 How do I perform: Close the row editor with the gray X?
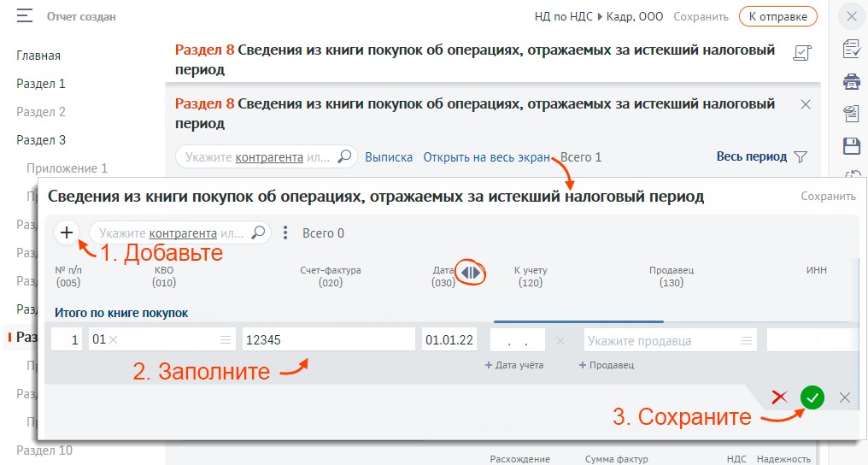click(845, 397)
